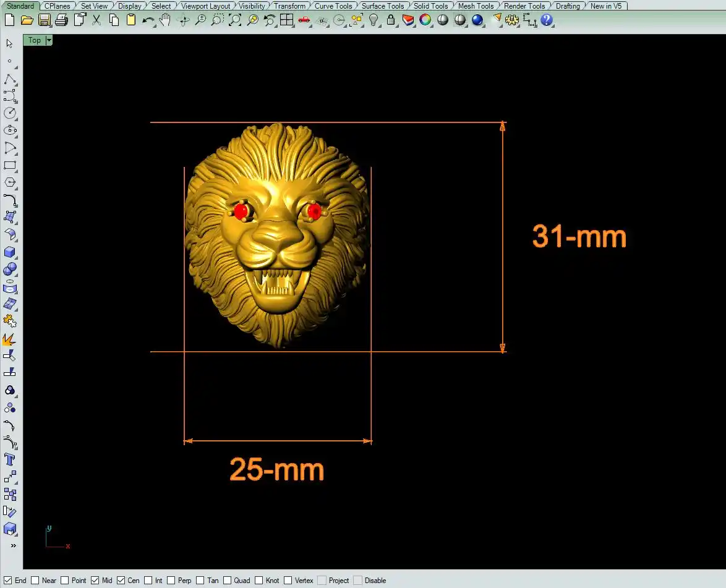
Task: Click the lion's left red eye gem
Action: 241,211
